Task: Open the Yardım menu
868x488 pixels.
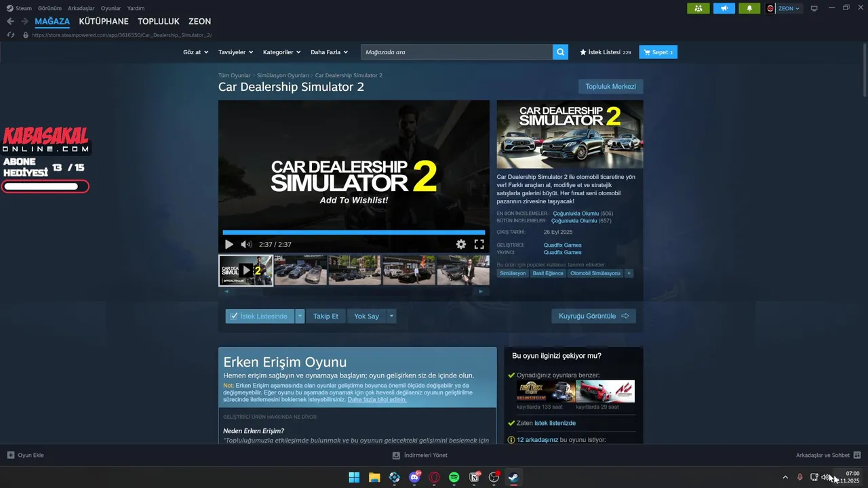Action: pyautogui.click(x=136, y=8)
